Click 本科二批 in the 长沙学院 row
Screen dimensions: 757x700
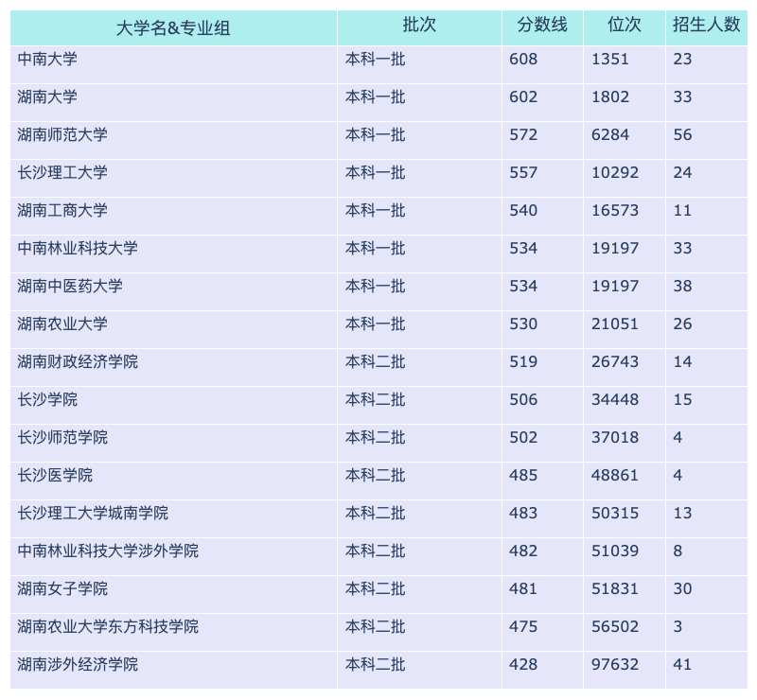click(375, 399)
